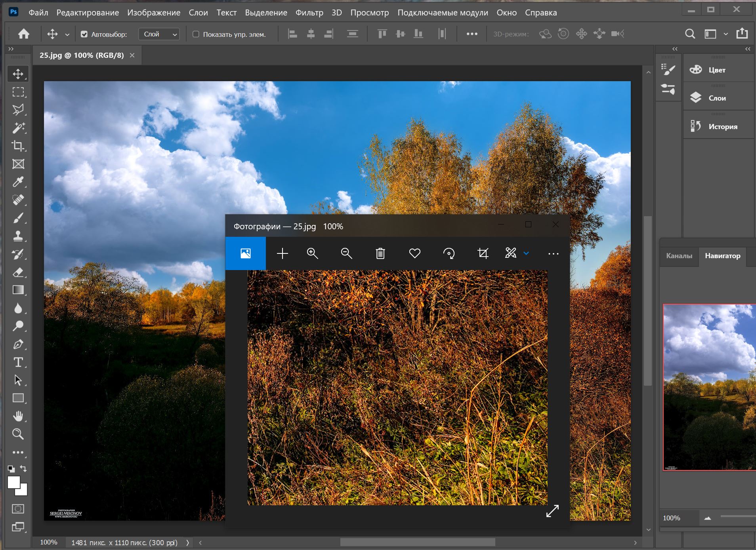Select the History Brush tool
Image resolution: width=756 pixels, height=550 pixels.
pyautogui.click(x=18, y=254)
